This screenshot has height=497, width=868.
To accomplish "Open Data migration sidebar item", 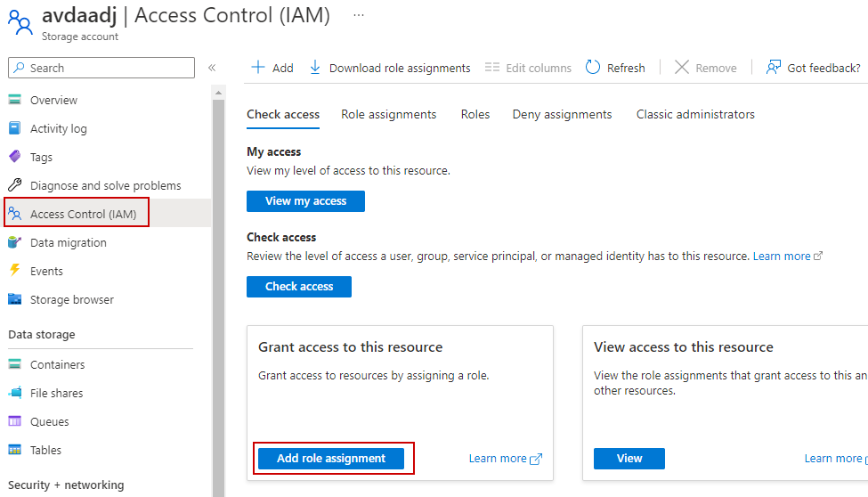I will (x=68, y=243).
